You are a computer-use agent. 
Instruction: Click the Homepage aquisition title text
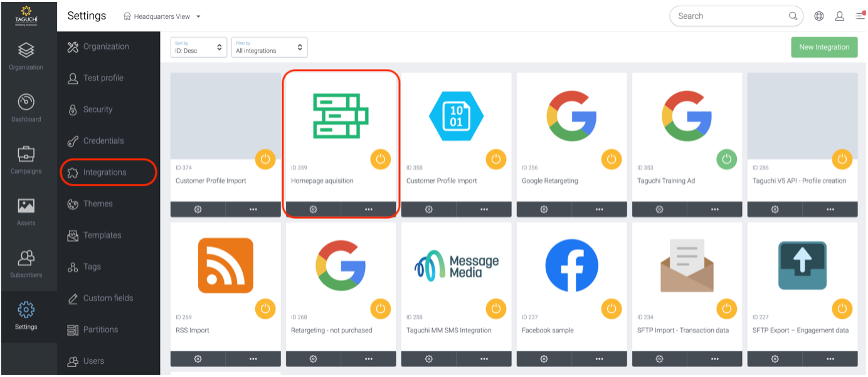point(322,181)
